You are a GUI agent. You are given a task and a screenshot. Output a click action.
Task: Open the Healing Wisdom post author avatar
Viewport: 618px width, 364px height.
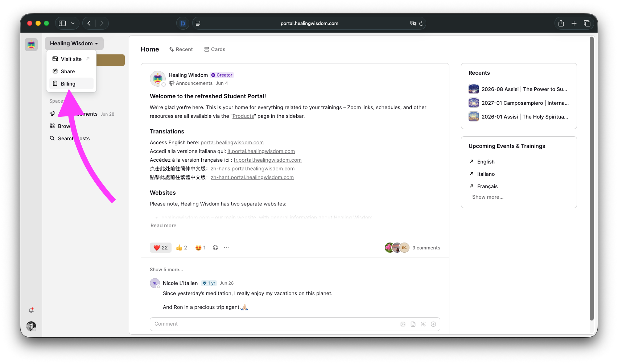coord(158,79)
